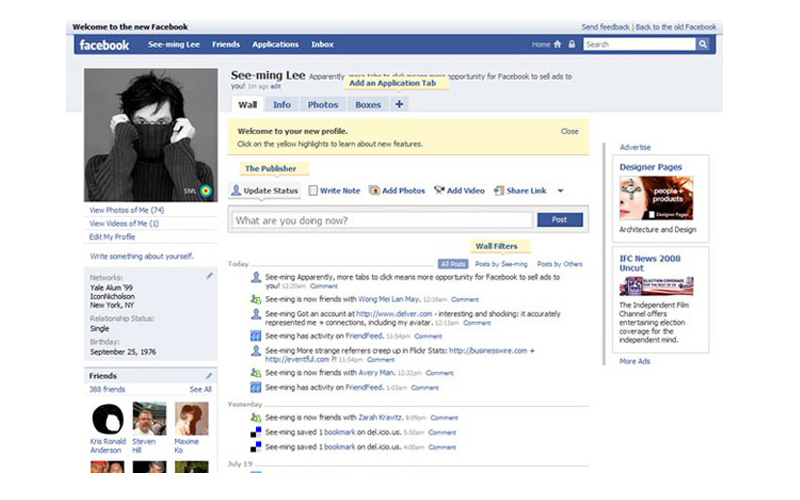Click edit link next to status time
Screen dimensions: 800x500
pyautogui.click(x=276, y=87)
